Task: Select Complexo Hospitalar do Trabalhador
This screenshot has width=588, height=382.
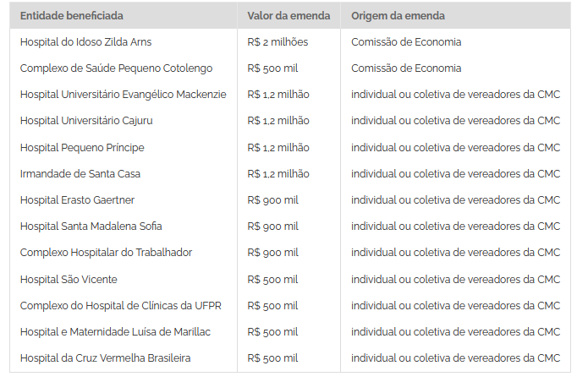Action: tap(106, 253)
